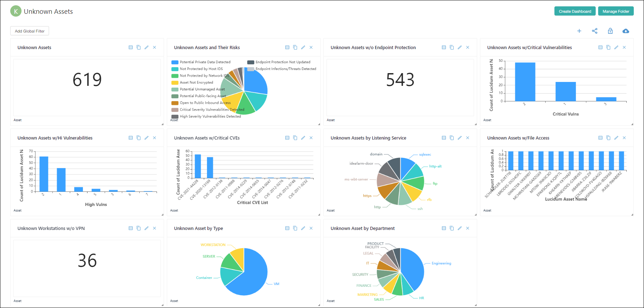Click the Container label in Asset by Type
644x308 pixels.
(204, 278)
